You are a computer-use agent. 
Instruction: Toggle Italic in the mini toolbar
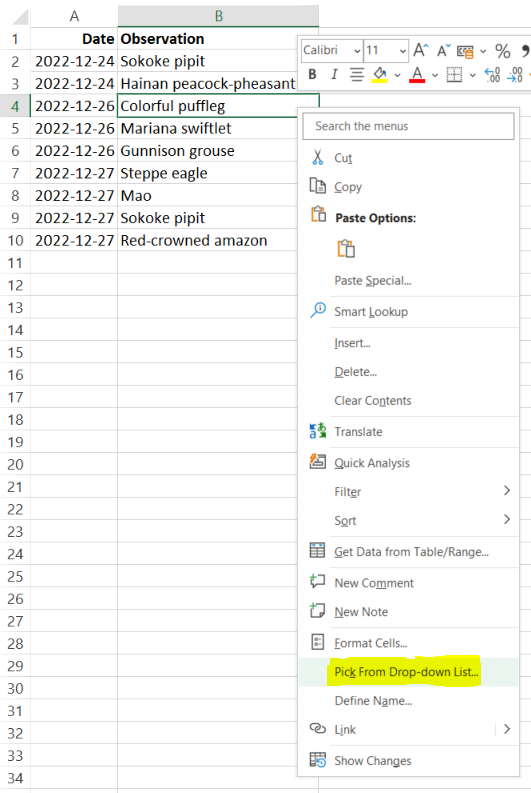(334, 75)
